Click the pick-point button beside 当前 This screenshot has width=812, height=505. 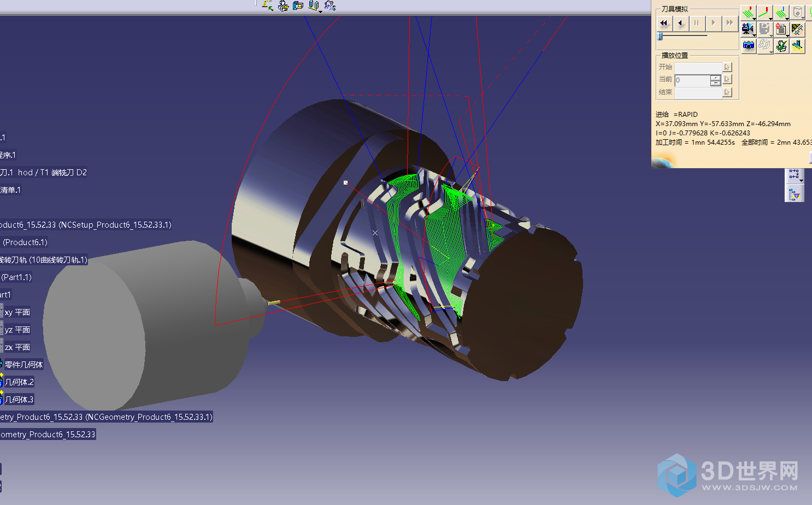click(x=727, y=80)
